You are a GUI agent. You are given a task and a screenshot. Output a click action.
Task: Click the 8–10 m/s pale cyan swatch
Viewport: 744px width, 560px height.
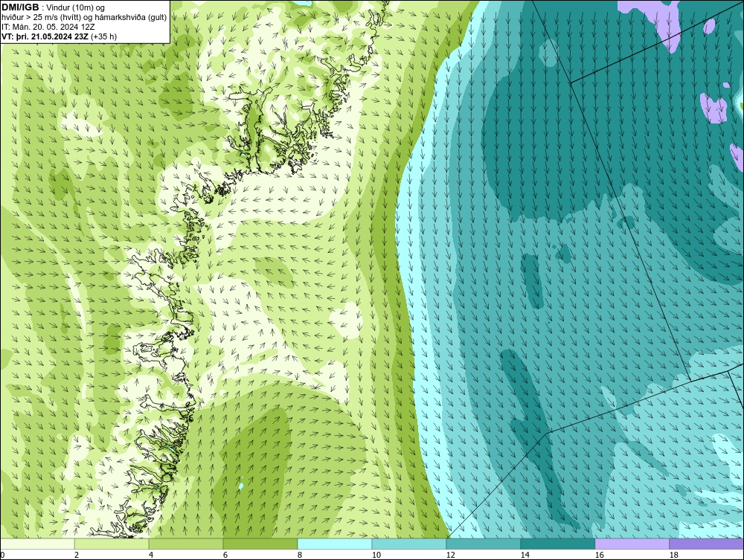[x=335, y=544]
